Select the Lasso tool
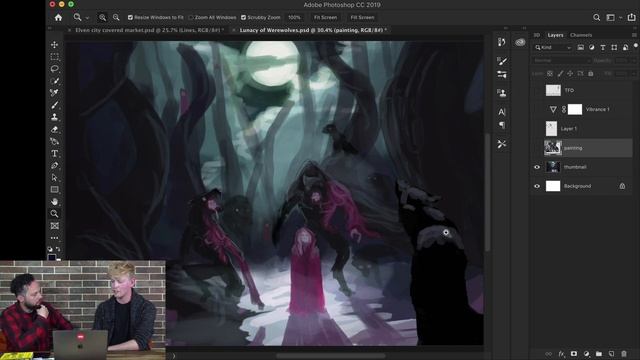 54,69
